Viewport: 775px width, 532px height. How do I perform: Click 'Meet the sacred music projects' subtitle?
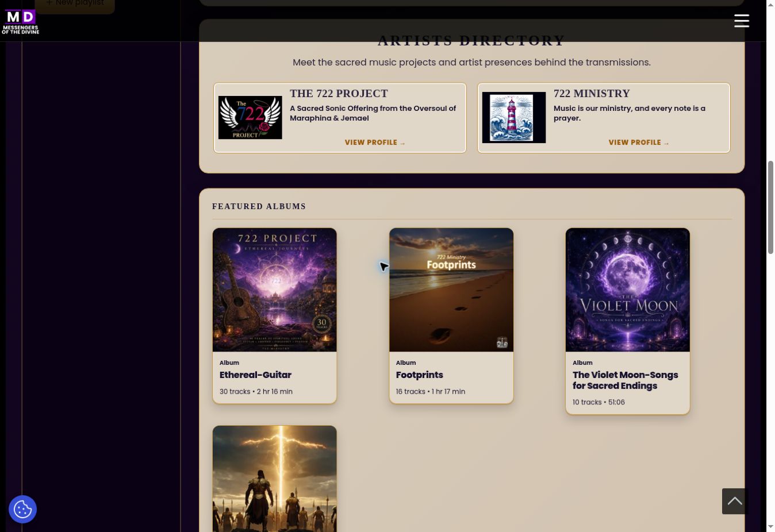tap(471, 62)
